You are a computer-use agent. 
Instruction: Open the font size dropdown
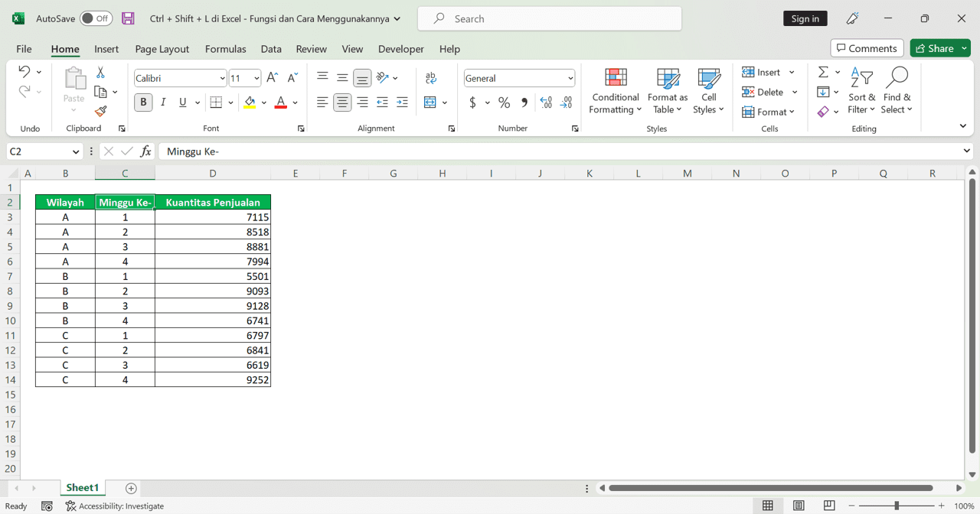pos(256,78)
